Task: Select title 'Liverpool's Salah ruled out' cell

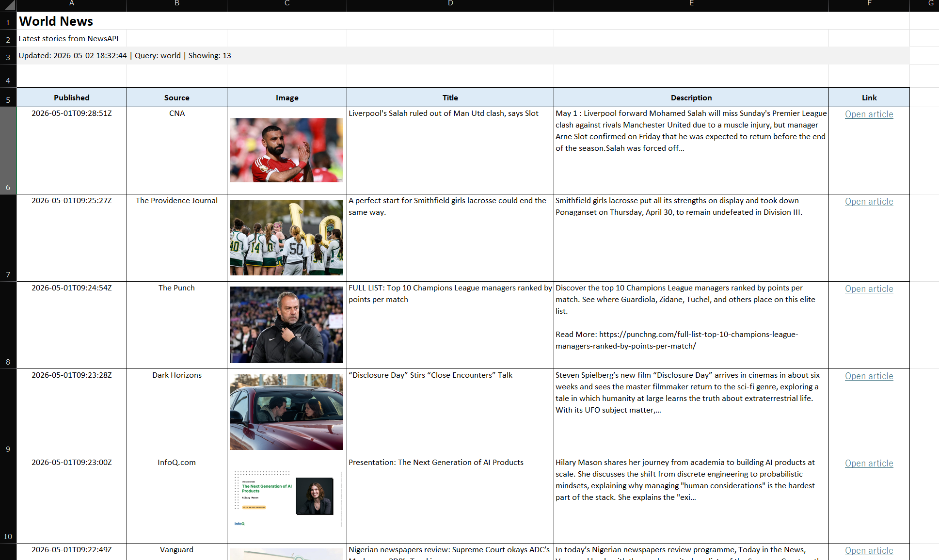Action: tap(450, 151)
